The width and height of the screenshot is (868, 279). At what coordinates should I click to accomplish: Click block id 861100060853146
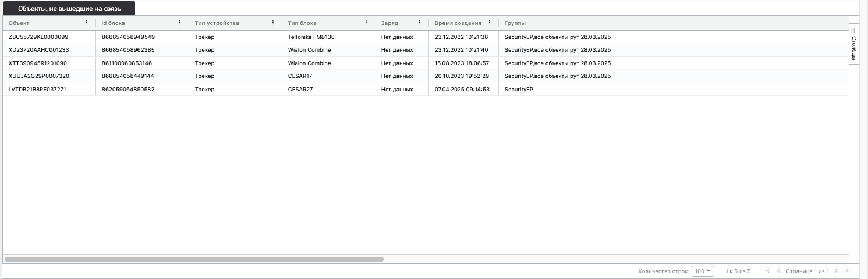pos(127,63)
